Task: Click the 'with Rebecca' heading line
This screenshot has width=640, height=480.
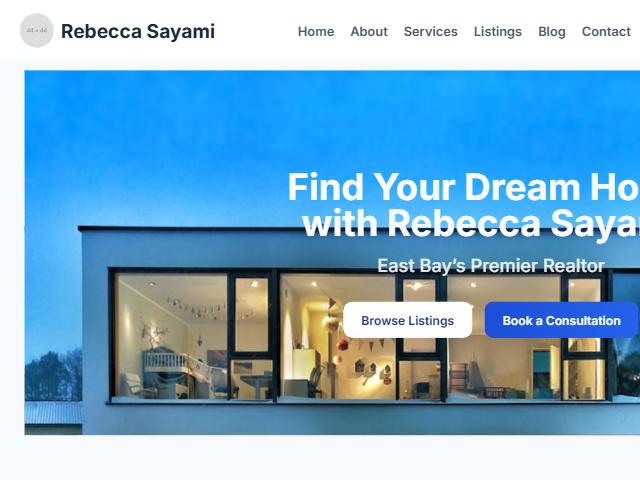Action: [x=471, y=223]
